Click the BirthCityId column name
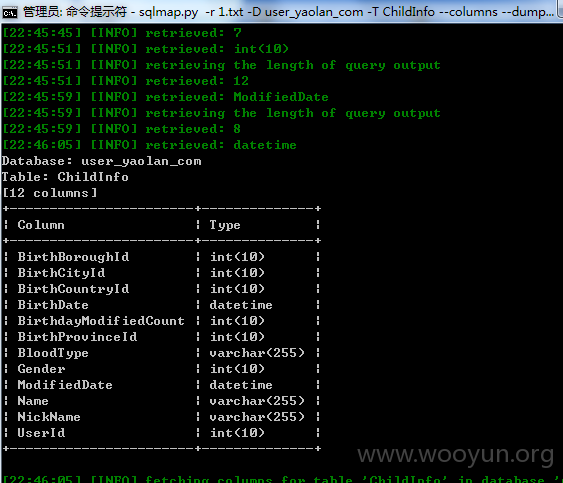This screenshot has width=563, height=483. 61,273
